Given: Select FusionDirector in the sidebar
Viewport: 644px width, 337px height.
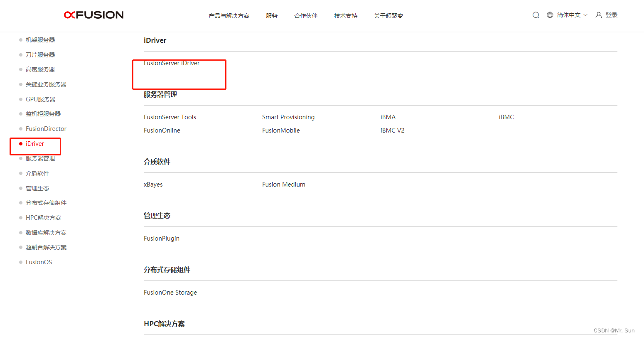Looking at the screenshot, I should [46, 129].
